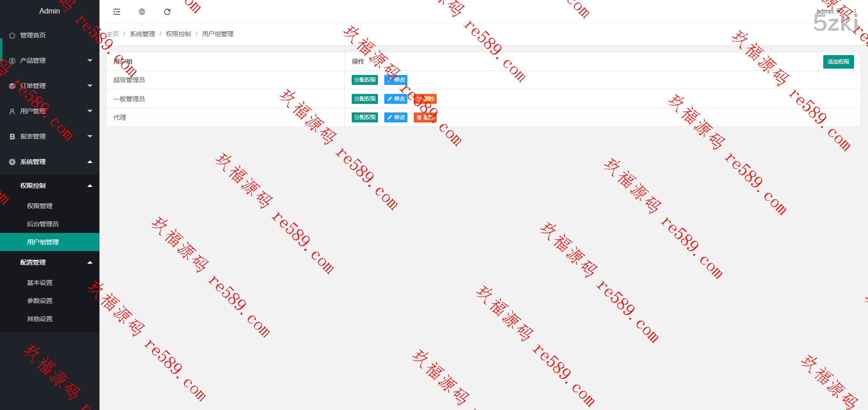
Task: Open 后台管理员 in the sidebar
Action: 42,224
